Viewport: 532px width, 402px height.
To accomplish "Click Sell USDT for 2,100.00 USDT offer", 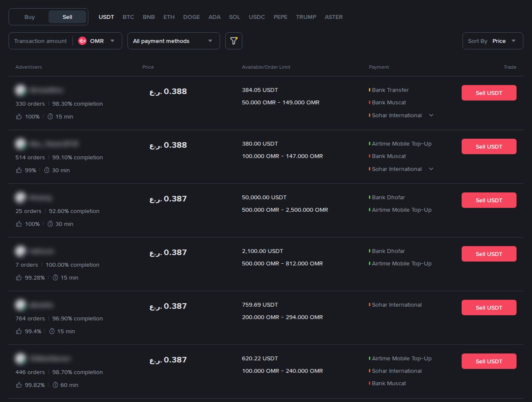I will pyautogui.click(x=489, y=254).
